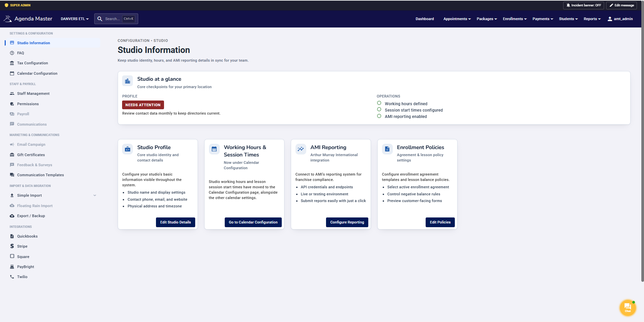Viewport: 644px width, 322px height.
Task: Click the page vertical scrollbar
Action: 642,141
